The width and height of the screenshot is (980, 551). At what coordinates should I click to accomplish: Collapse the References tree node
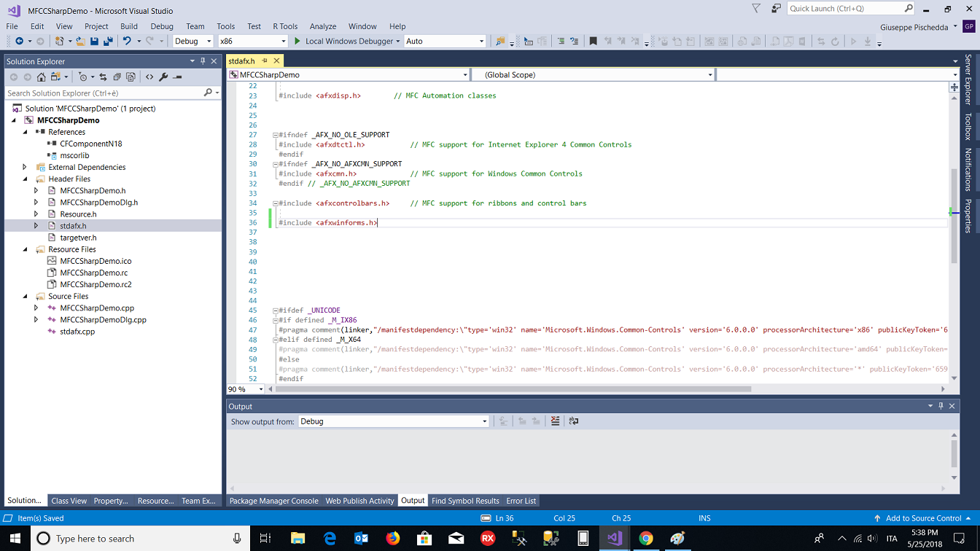click(26, 132)
